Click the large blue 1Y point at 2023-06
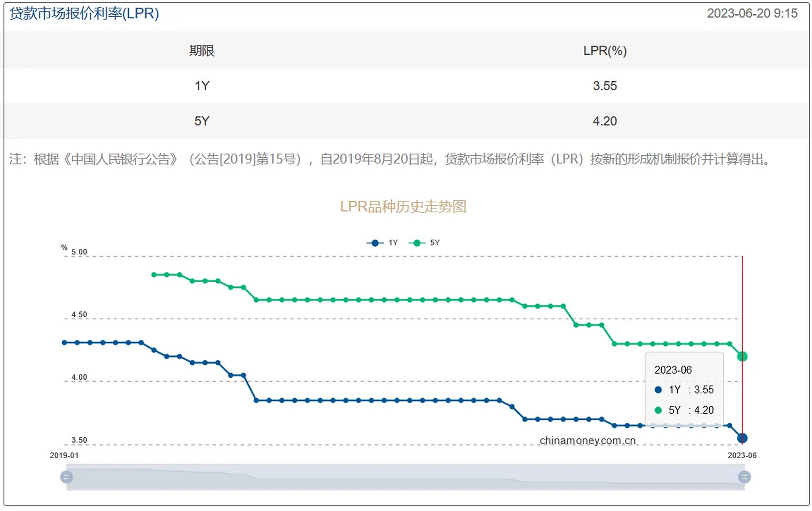 pyautogui.click(x=742, y=438)
